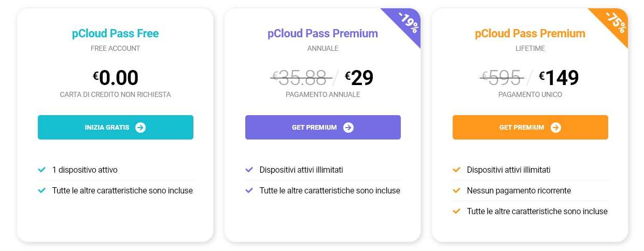Select the purple pCloud Pass Premium heading
Viewport: 644px width, 251px height.
[x=323, y=34]
